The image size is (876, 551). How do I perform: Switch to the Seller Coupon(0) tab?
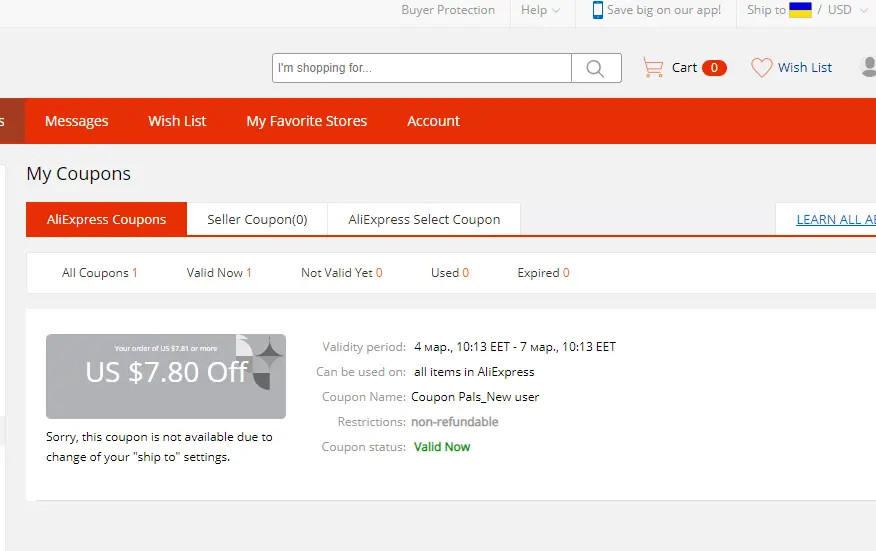[257, 219]
